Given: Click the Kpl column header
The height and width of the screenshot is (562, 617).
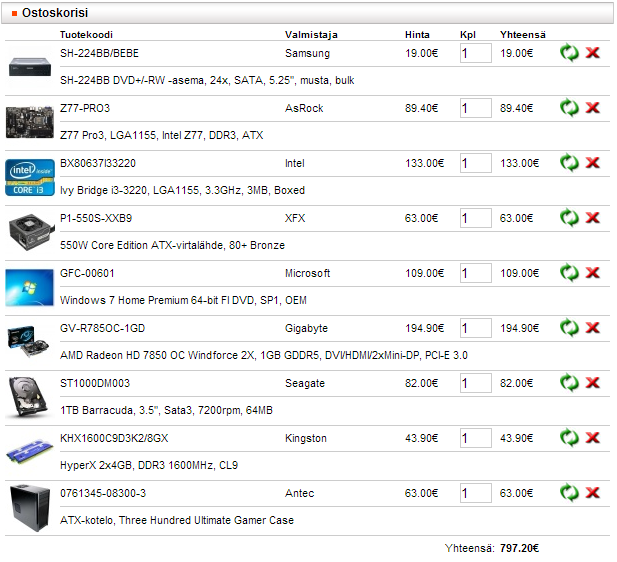Looking at the screenshot, I should coord(468,35).
